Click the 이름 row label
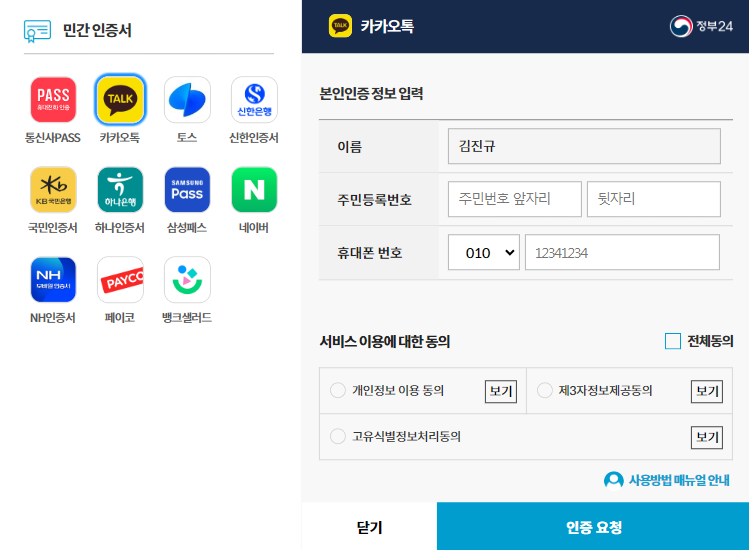 (350, 146)
